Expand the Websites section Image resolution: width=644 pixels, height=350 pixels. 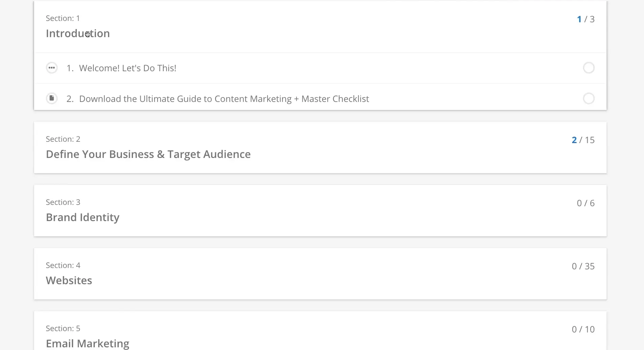click(x=69, y=280)
